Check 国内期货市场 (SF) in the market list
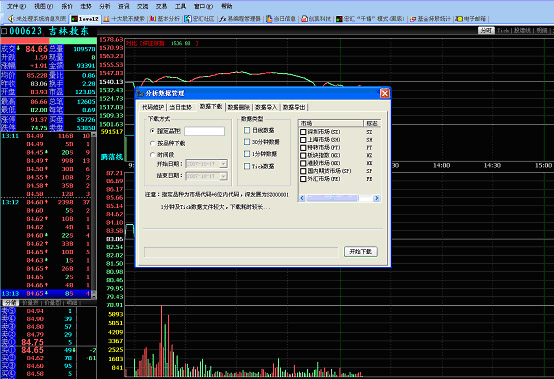 [303, 171]
